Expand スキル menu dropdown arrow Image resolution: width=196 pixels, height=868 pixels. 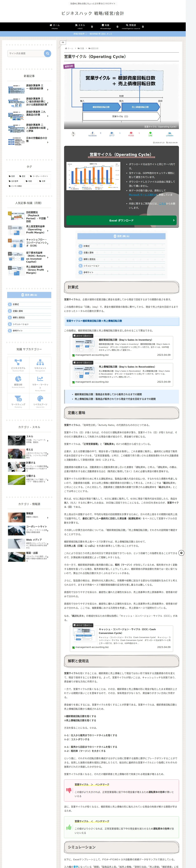coord(92,27)
